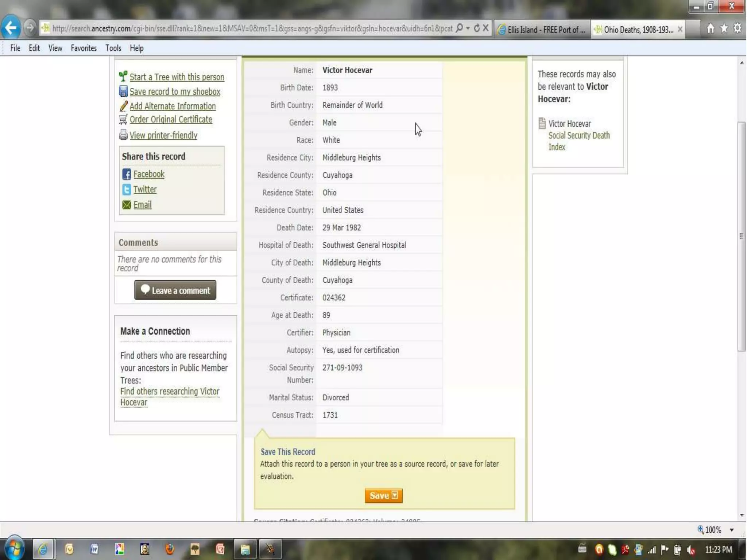This screenshot has height=560, width=747.
Task: Click the Facebook share icon
Action: pyautogui.click(x=126, y=174)
